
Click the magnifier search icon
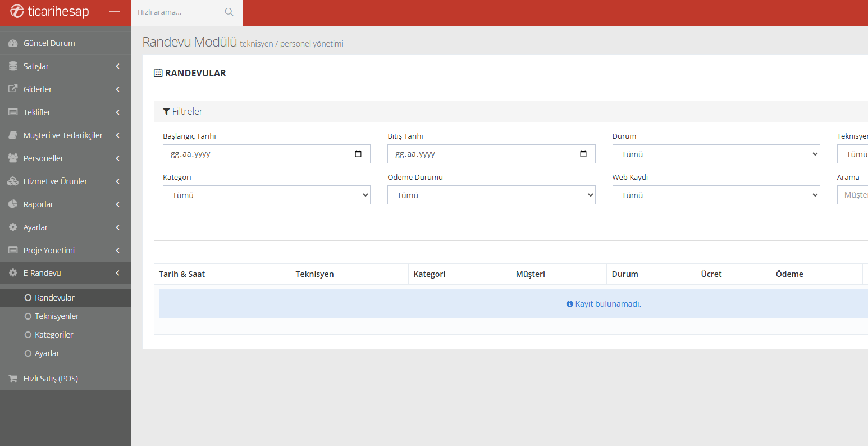[x=229, y=12]
